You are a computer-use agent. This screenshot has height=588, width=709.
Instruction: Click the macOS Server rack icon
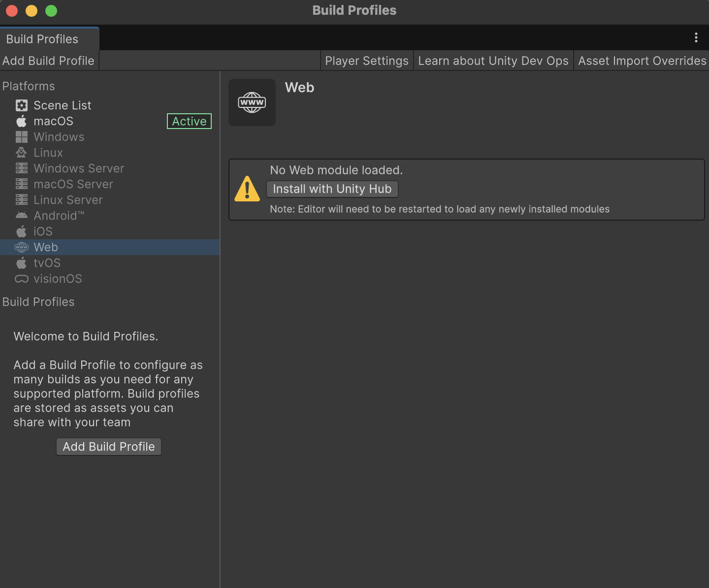(x=22, y=184)
